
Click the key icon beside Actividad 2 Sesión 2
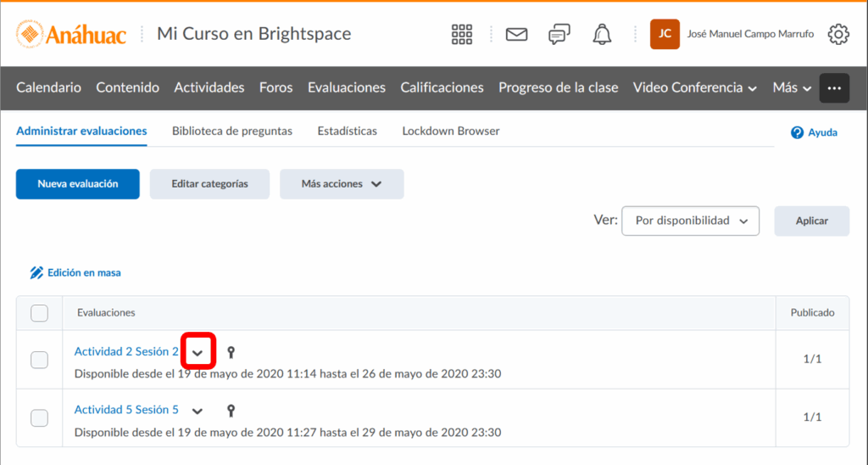pos(231,352)
